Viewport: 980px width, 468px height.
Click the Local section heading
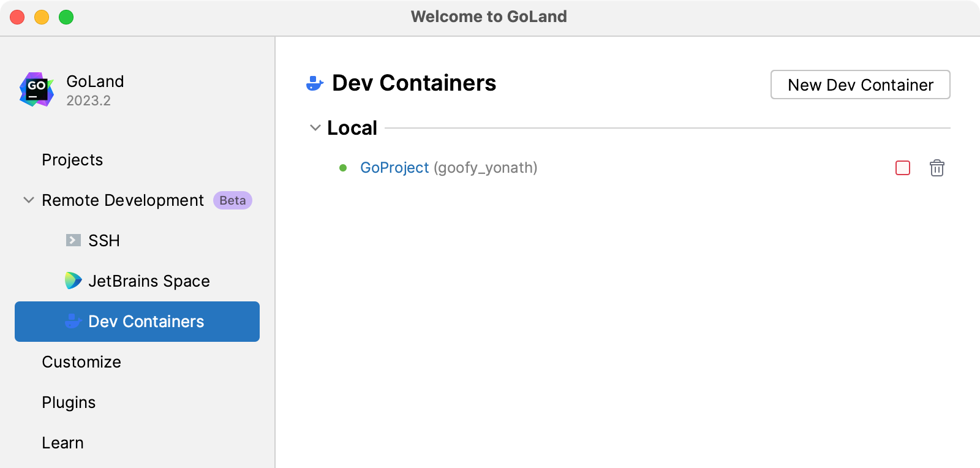coord(352,128)
